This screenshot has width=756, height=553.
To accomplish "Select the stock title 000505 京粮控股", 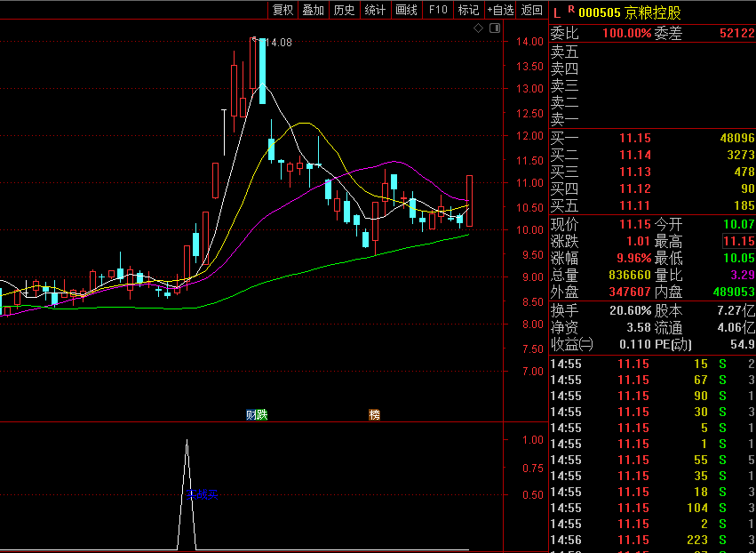I will point(630,12).
